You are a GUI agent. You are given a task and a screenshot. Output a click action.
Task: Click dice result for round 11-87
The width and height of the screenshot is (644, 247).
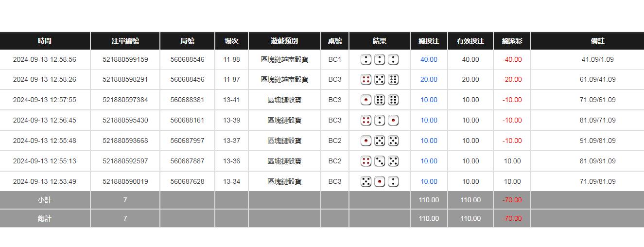tap(380, 79)
